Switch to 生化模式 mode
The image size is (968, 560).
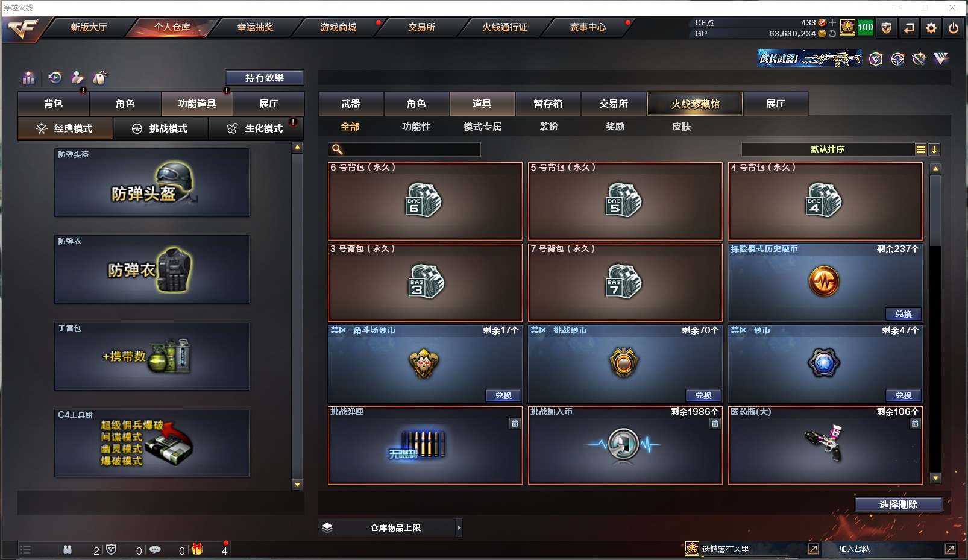click(x=256, y=128)
